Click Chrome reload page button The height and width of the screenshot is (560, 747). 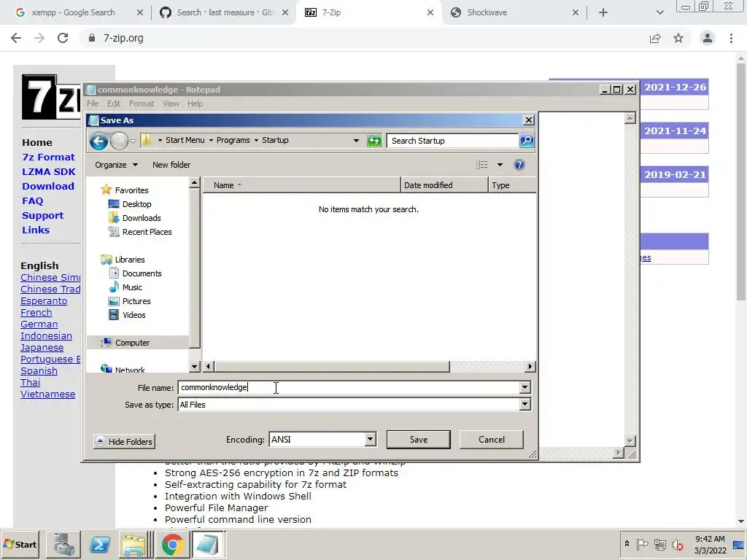pos(63,38)
